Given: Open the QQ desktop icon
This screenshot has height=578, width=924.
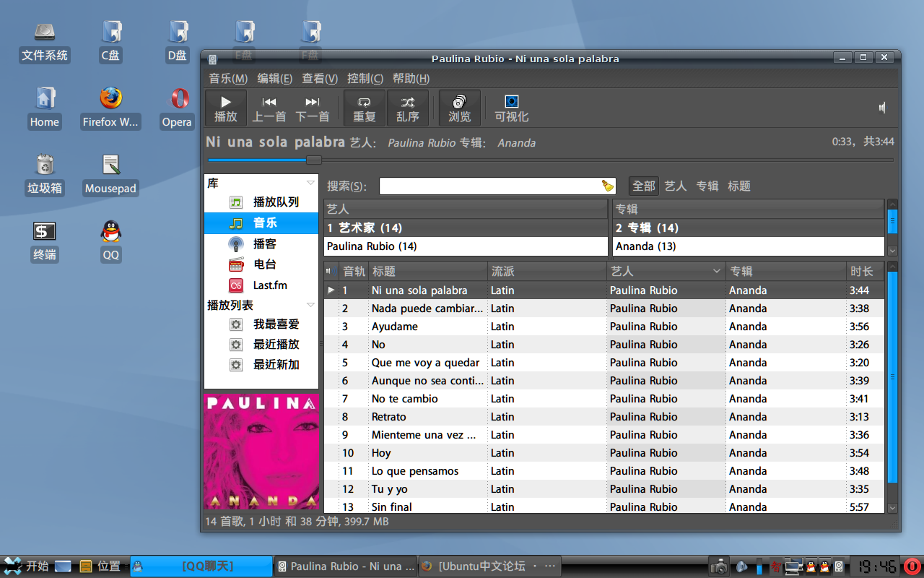Looking at the screenshot, I should (x=110, y=242).
